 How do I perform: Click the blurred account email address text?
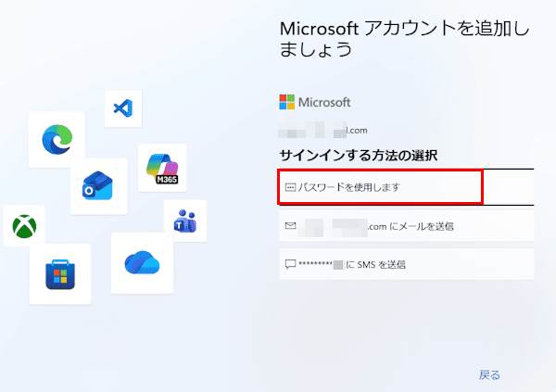click(323, 130)
